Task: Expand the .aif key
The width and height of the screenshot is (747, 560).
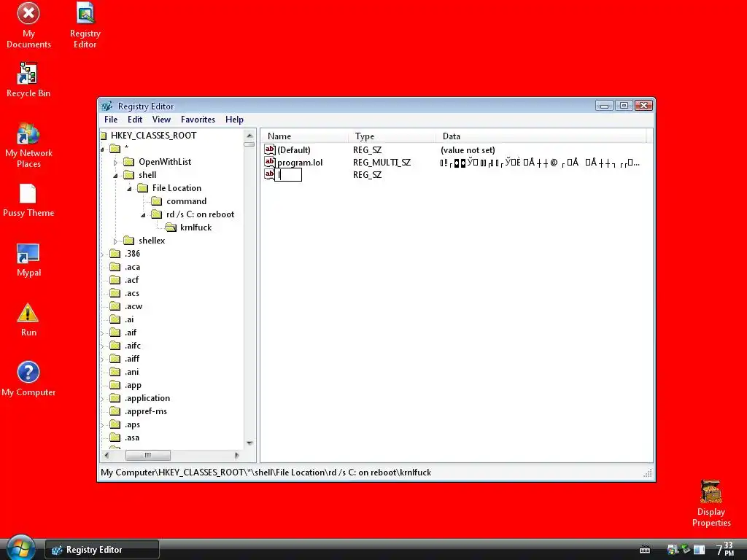Action: (102, 333)
